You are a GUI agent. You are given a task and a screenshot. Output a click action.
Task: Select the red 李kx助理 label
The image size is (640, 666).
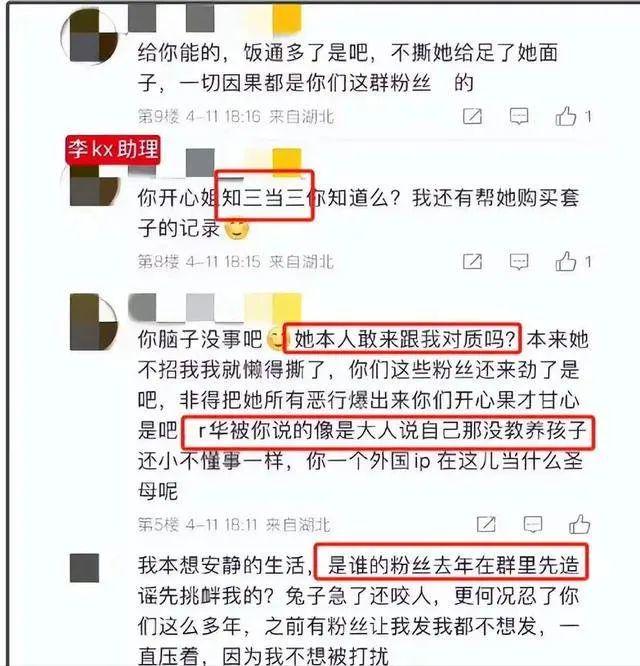[113, 149]
